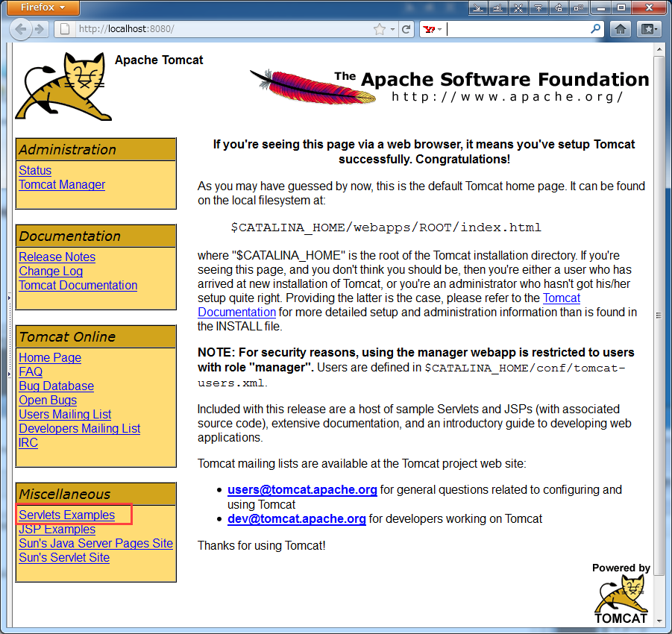672x634 pixels.
Task: Go forward to the next page
Action: click(x=40, y=29)
